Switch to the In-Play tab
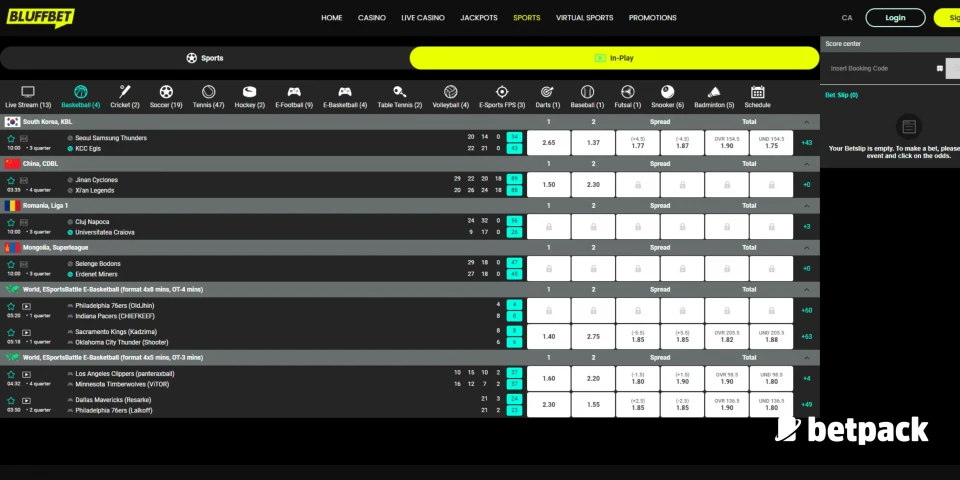 pos(614,58)
